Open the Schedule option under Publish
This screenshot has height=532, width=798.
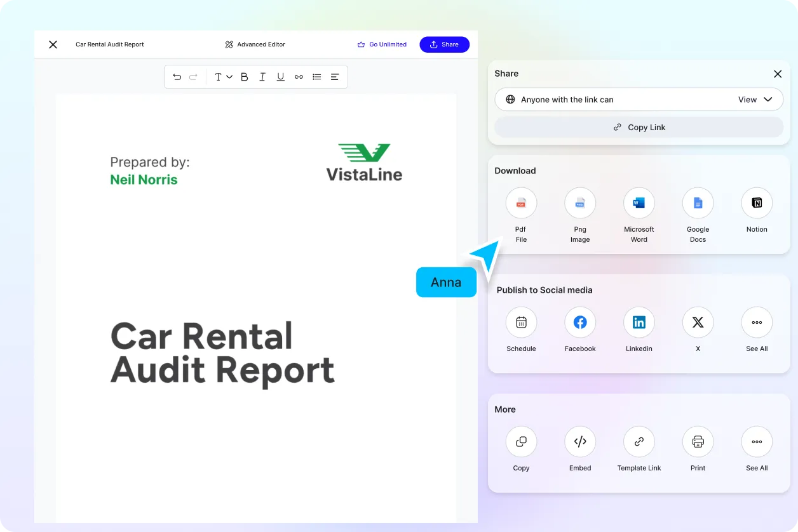[521, 322]
